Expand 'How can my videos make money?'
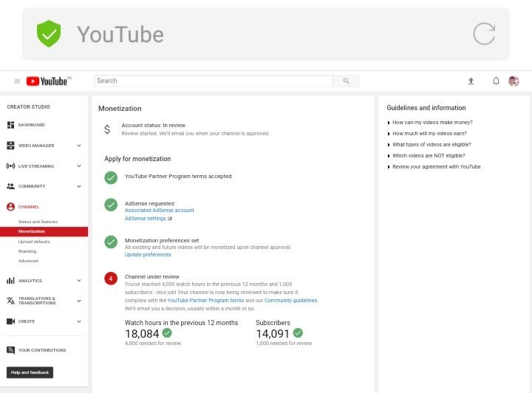Screen dimensions: 532x393 [430, 123]
